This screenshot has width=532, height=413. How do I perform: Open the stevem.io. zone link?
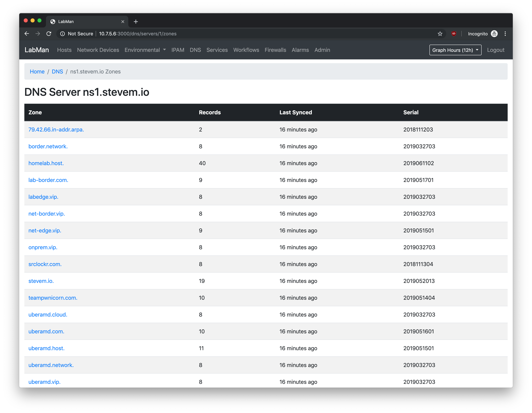tap(41, 281)
